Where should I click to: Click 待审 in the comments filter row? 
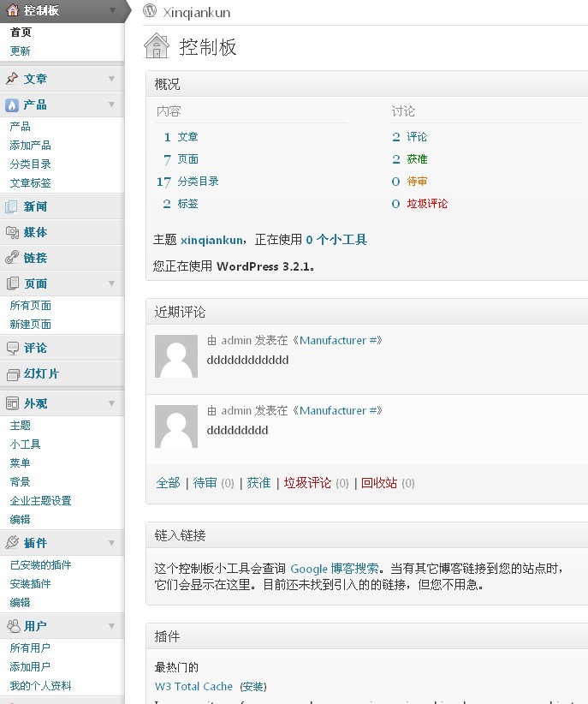(205, 483)
